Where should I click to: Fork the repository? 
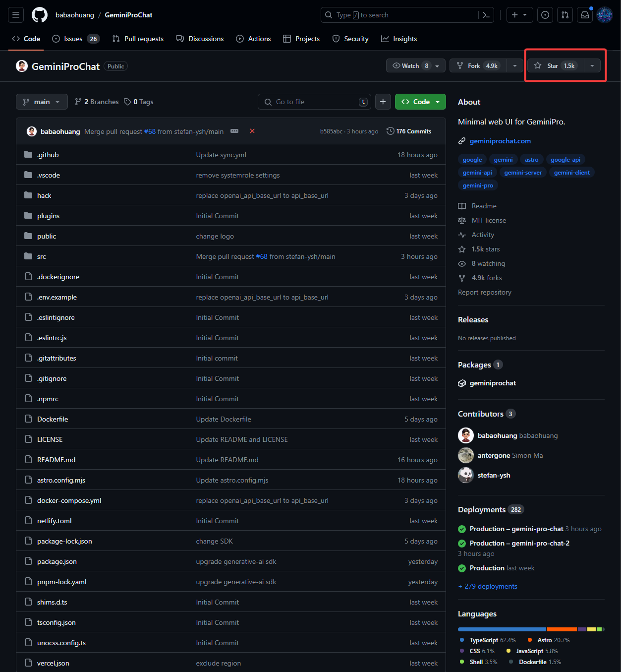(x=478, y=65)
